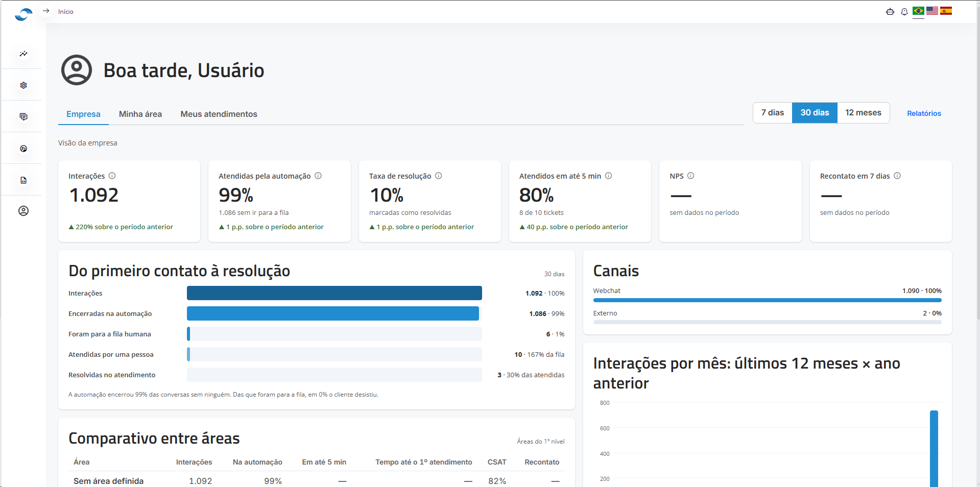Click the large user avatar icon

(77, 70)
